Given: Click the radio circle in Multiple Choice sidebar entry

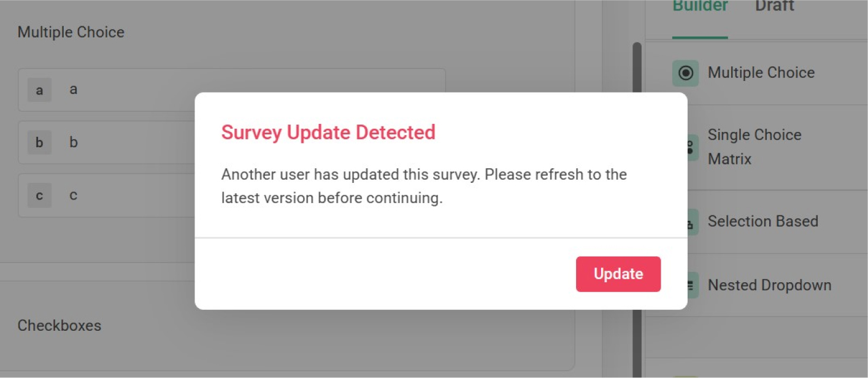Looking at the screenshot, I should 685,72.
